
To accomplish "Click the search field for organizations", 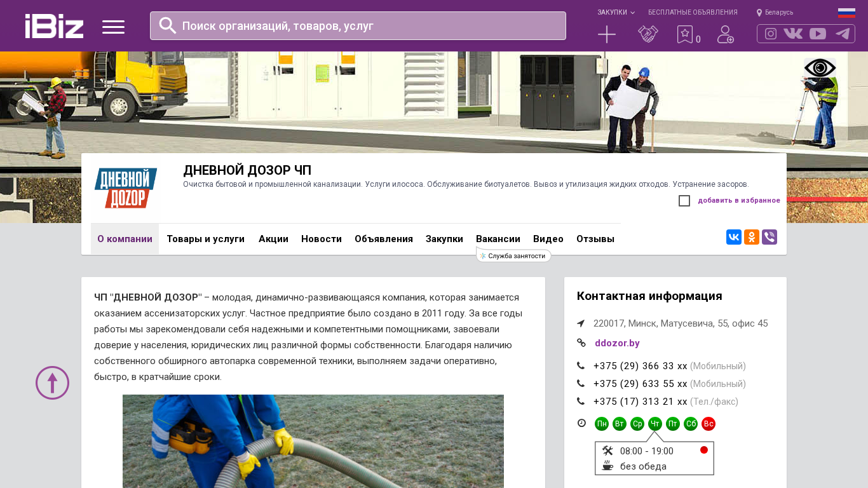I will 358,25.
